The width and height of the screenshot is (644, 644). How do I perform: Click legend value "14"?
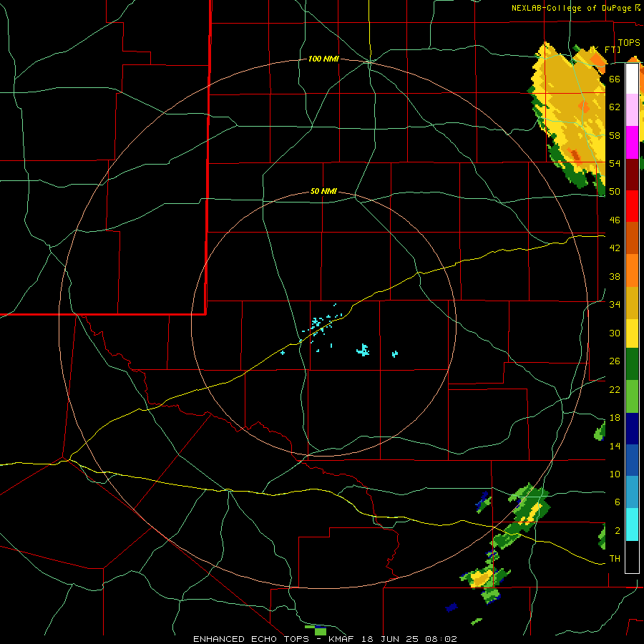pos(615,446)
